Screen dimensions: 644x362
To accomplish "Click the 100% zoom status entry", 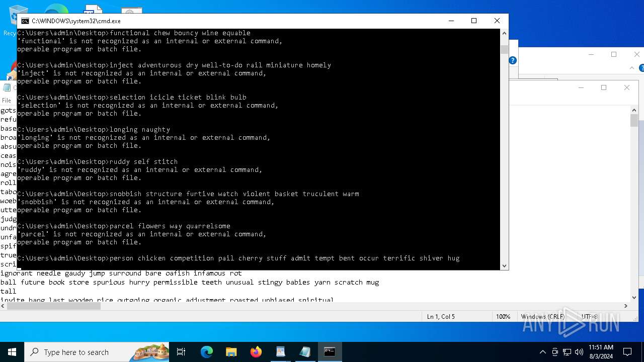I will pos(503,316).
